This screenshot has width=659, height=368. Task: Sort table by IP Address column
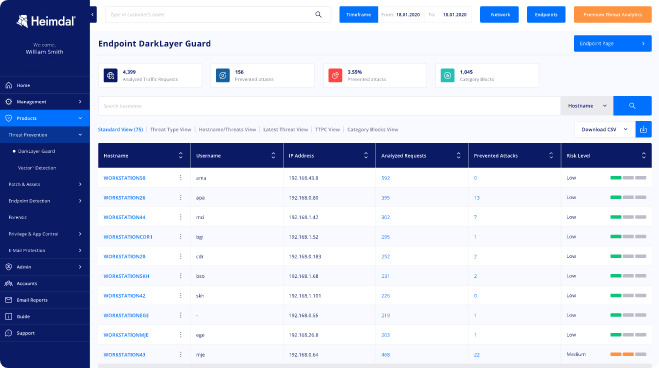(366, 155)
